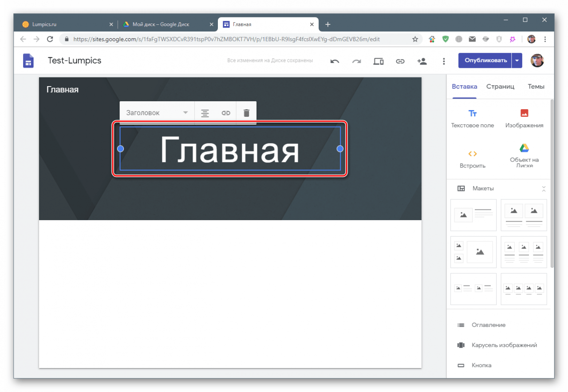
Task: Click the text align icon
Action: (205, 113)
